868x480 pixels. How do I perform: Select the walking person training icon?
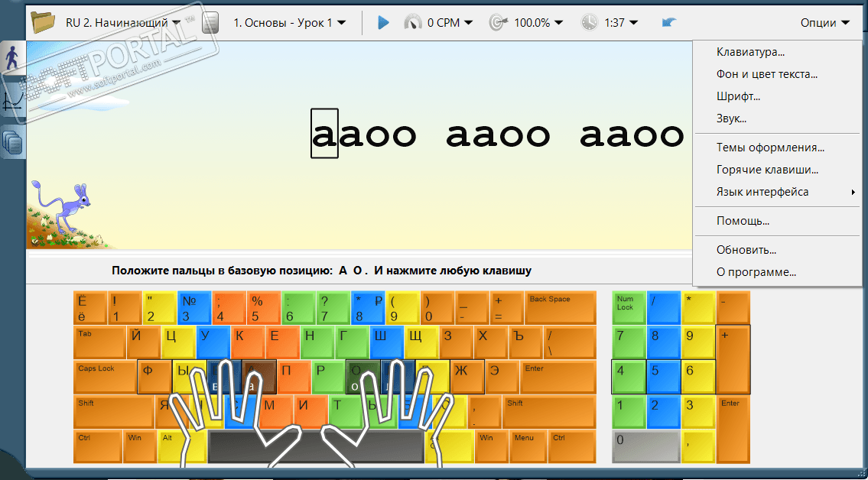click(13, 57)
